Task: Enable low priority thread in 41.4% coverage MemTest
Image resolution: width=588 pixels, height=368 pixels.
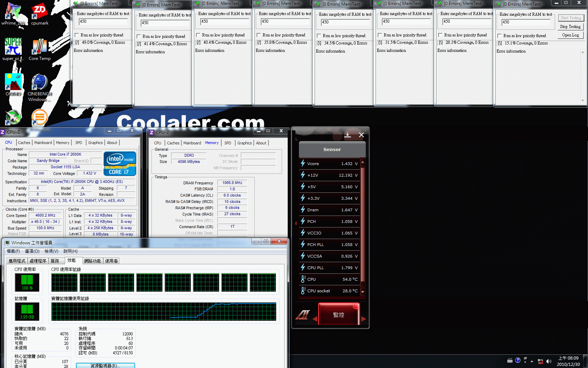Action: click(139, 36)
